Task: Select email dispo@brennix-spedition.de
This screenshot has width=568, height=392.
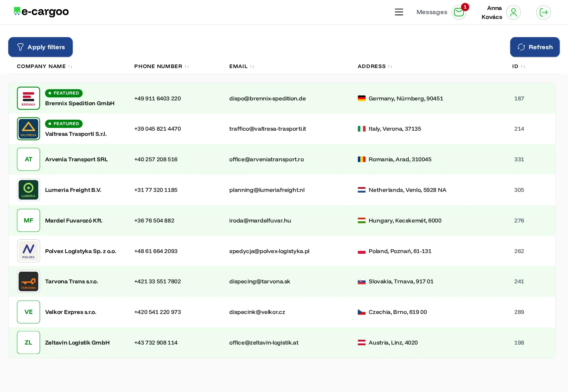Action: [x=267, y=98]
